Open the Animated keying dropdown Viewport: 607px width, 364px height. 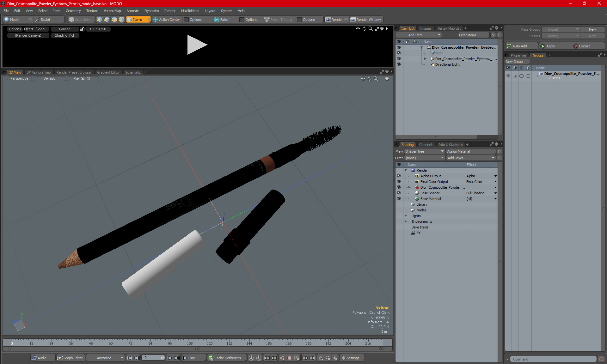106,358
